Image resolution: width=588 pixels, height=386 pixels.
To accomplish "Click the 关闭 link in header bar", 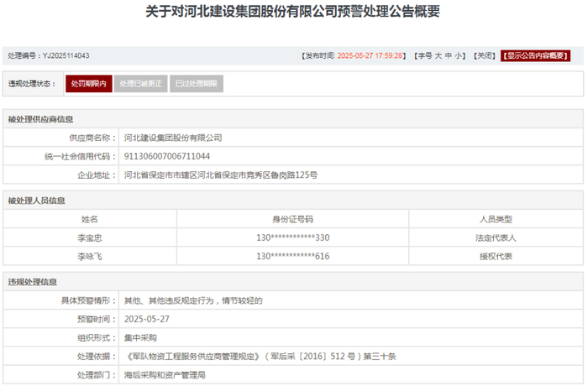I will (484, 56).
